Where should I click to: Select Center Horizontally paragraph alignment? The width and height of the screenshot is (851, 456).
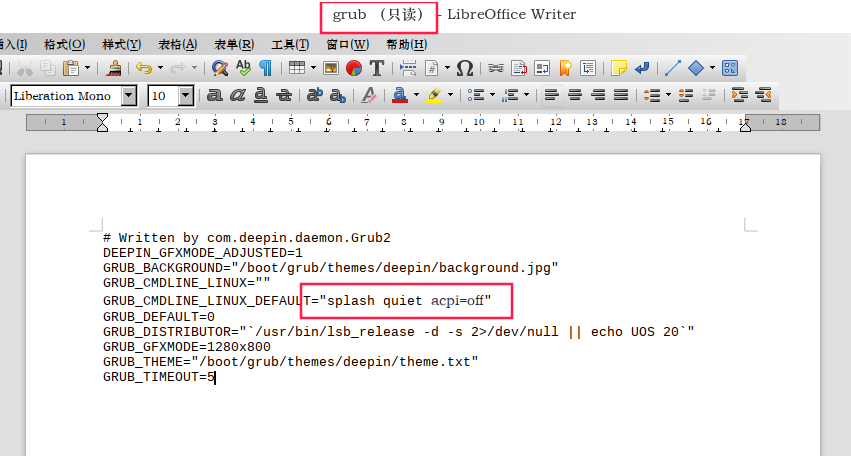pos(575,96)
